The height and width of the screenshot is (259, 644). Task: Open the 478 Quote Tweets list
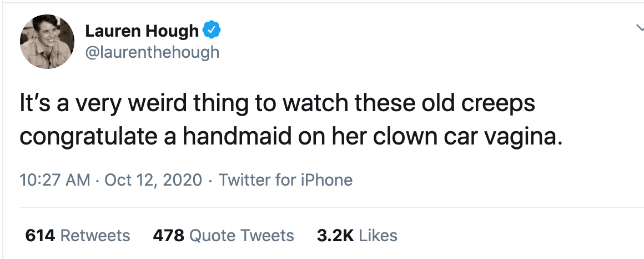coord(223,236)
